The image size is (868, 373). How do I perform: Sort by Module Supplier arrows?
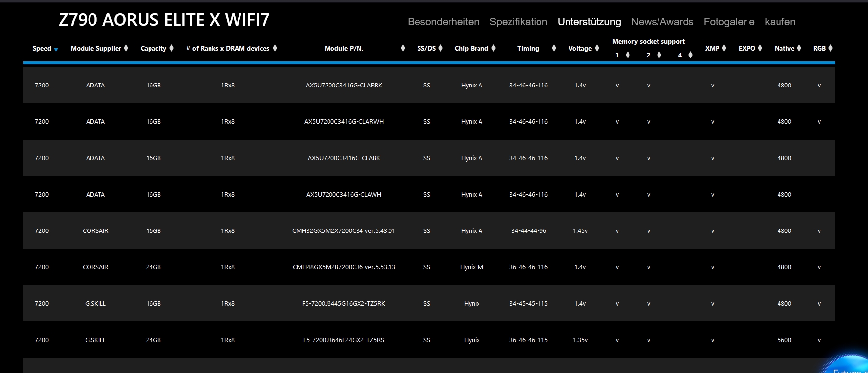point(126,48)
